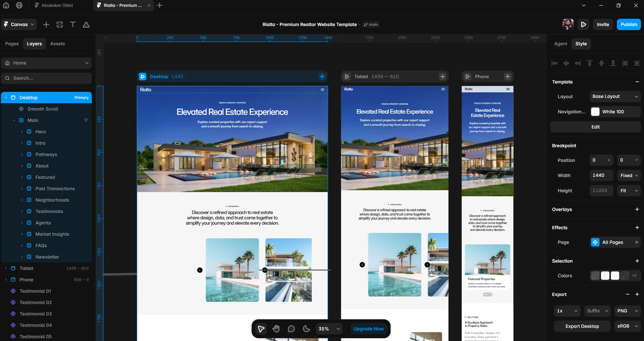Remove the All Pages effect
Viewport: 644px width, 341px height.
(637, 242)
